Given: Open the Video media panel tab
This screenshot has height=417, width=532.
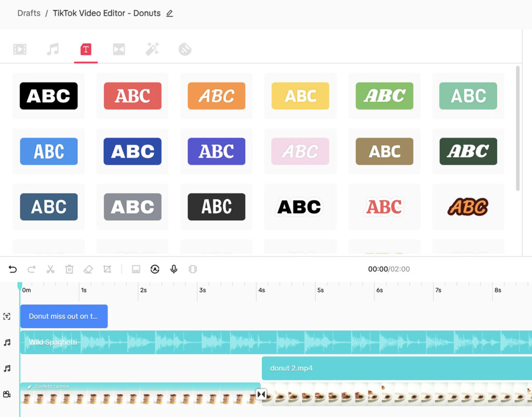Looking at the screenshot, I should click(x=19, y=49).
